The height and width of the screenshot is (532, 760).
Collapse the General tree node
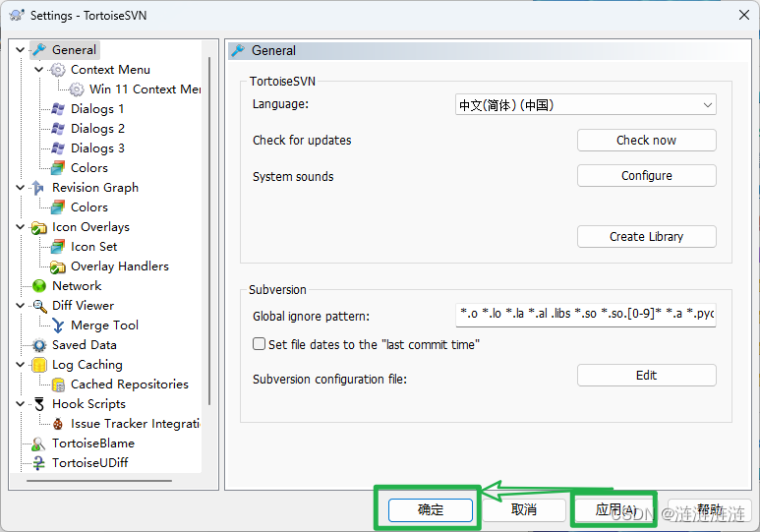[x=21, y=50]
